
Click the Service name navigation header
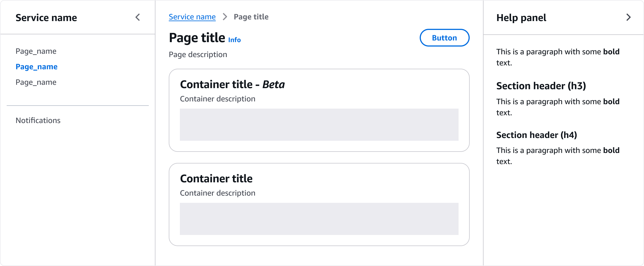46,18
